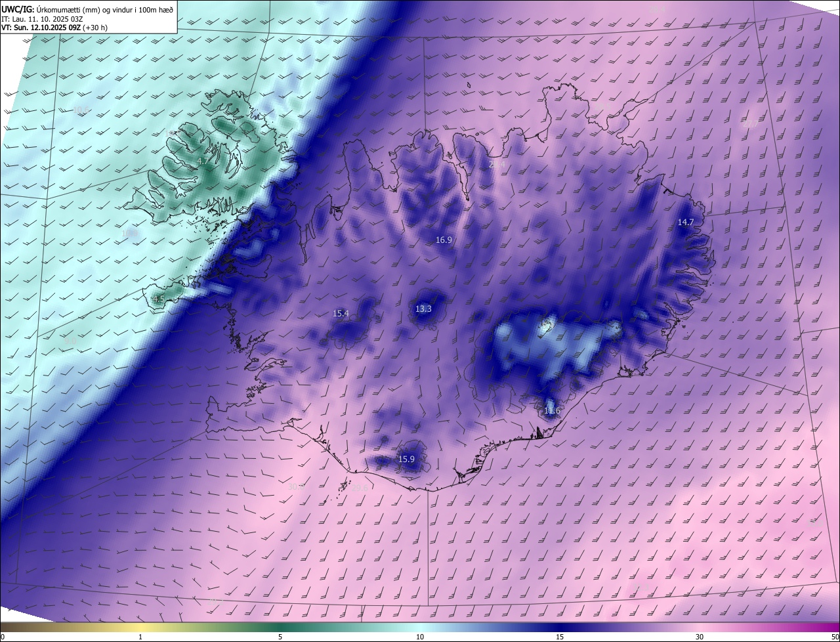This screenshot has height=642, width=840.
Task: Click the 15.4 value label
Action: click(x=341, y=314)
